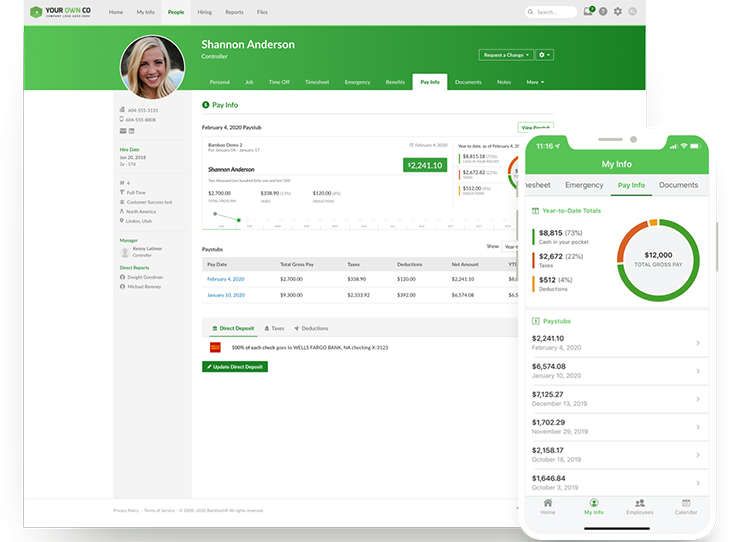Open My Info in top navigation
Viewport: 740px width, 542px height.
(x=145, y=12)
